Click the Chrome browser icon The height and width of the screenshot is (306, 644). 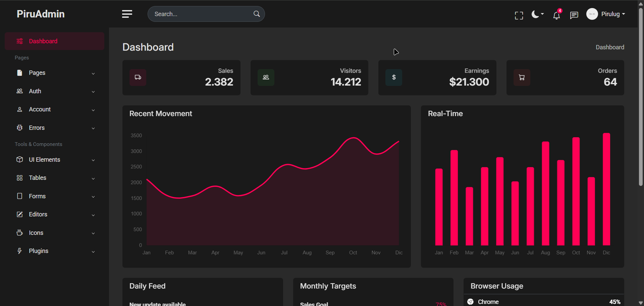coord(471,302)
